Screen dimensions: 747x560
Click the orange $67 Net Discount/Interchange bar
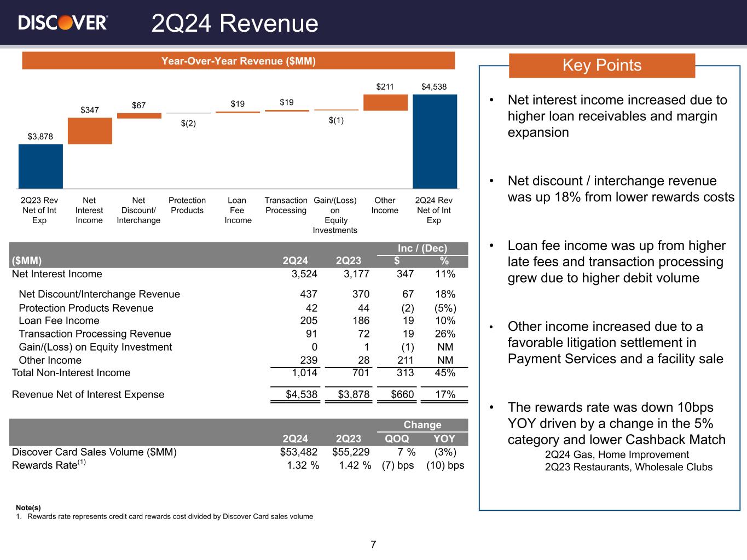coord(139,115)
